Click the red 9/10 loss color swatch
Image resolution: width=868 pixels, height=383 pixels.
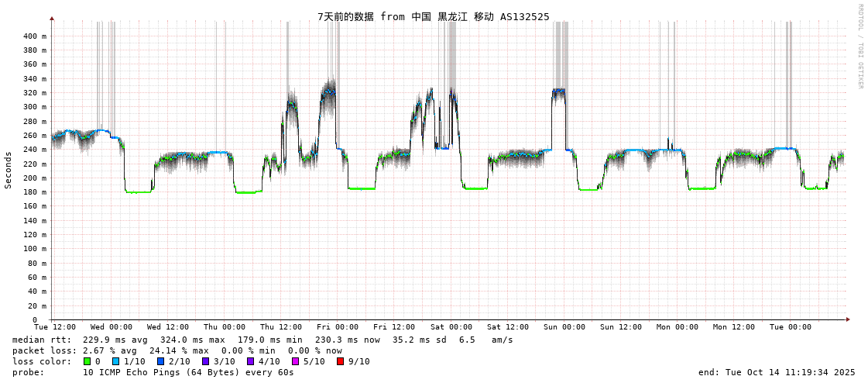pyautogui.click(x=341, y=361)
